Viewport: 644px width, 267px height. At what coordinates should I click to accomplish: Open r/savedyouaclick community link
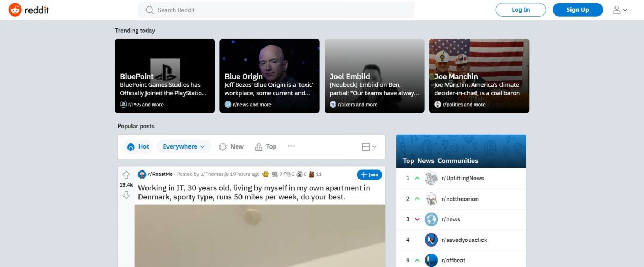pos(464,240)
